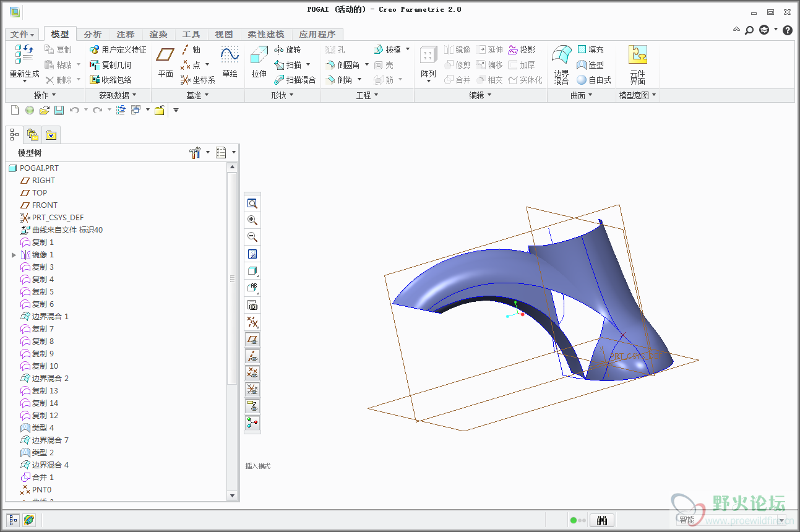
Task: Toggle annotation display in graphics toolbar
Action: pyautogui.click(x=252, y=406)
